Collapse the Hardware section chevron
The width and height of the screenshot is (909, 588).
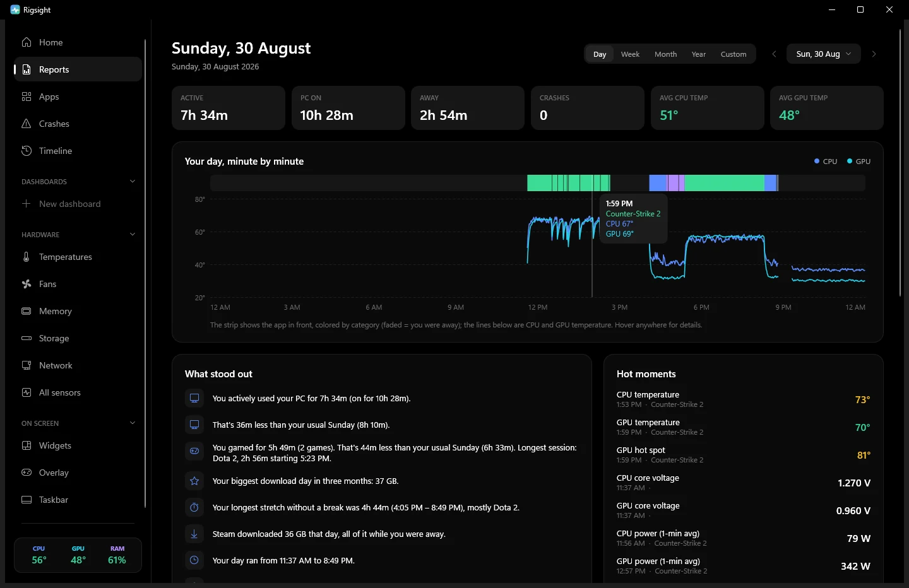(x=133, y=235)
